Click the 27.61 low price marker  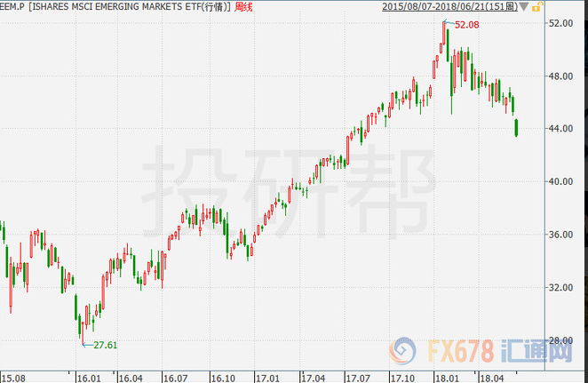coord(106,345)
